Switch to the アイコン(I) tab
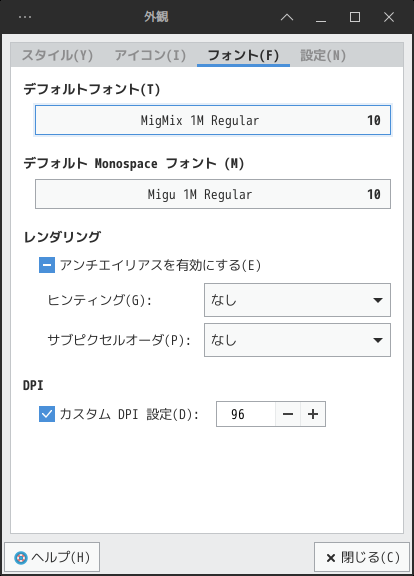 point(150,55)
